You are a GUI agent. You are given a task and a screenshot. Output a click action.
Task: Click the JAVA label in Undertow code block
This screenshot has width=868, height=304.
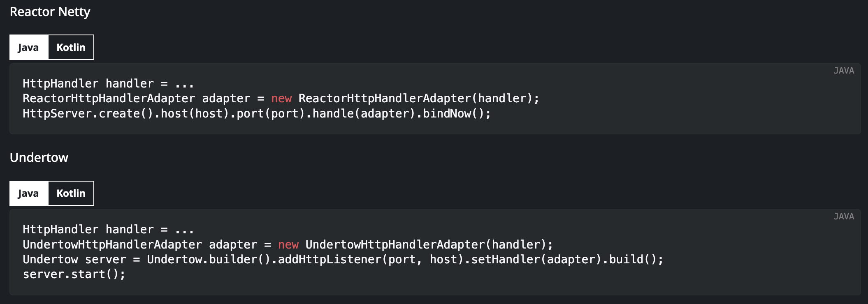point(844,216)
